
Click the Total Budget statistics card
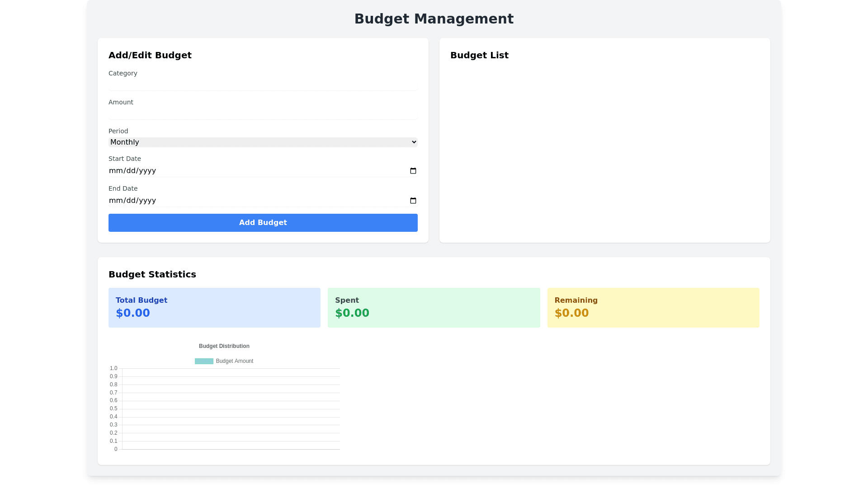click(x=214, y=308)
